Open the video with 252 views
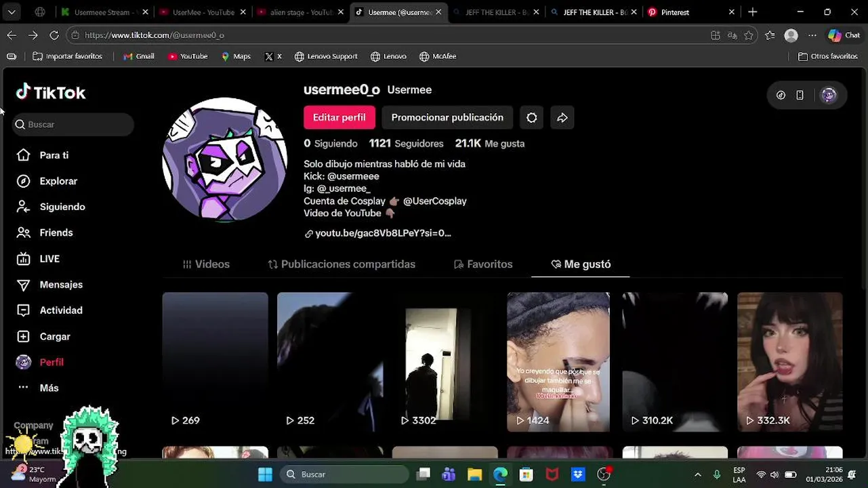This screenshot has width=868, height=488. (x=330, y=362)
